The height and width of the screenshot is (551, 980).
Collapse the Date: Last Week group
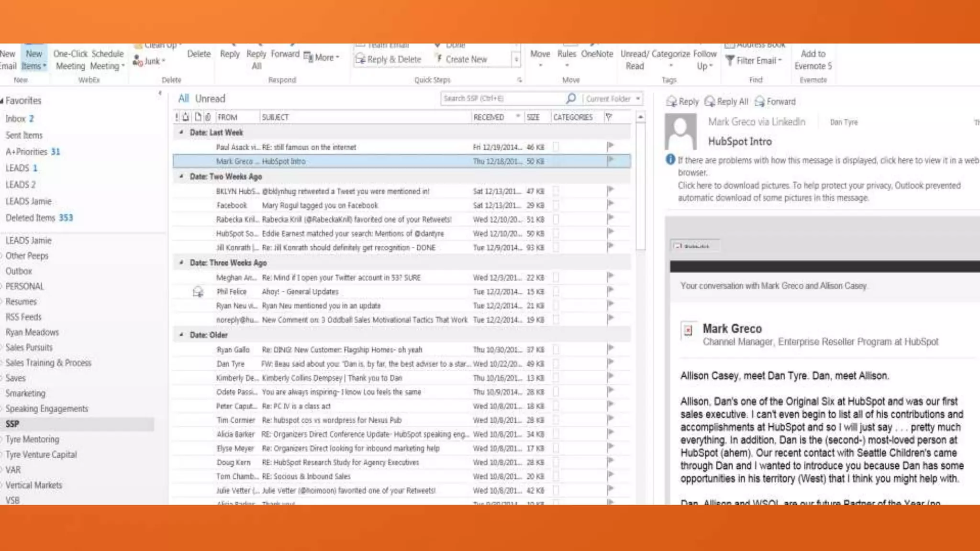pyautogui.click(x=181, y=132)
